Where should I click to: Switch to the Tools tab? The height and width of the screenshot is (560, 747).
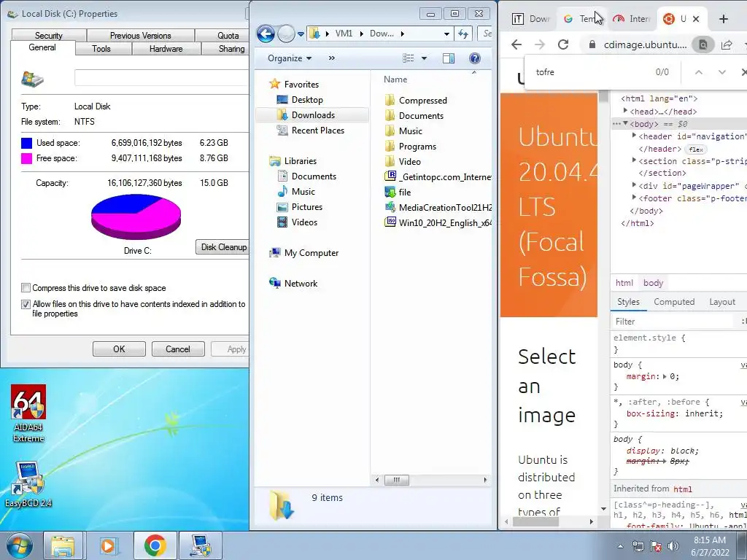[101, 49]
